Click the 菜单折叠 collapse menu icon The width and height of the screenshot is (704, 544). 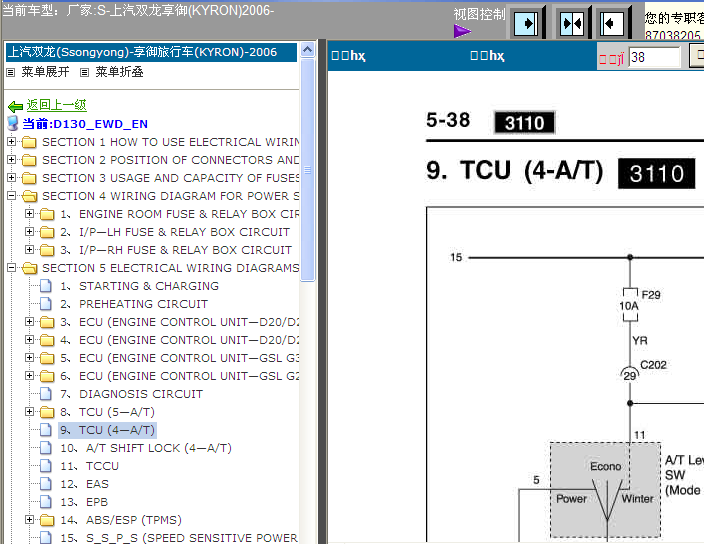pyautogui.click(x=84, y=72)
